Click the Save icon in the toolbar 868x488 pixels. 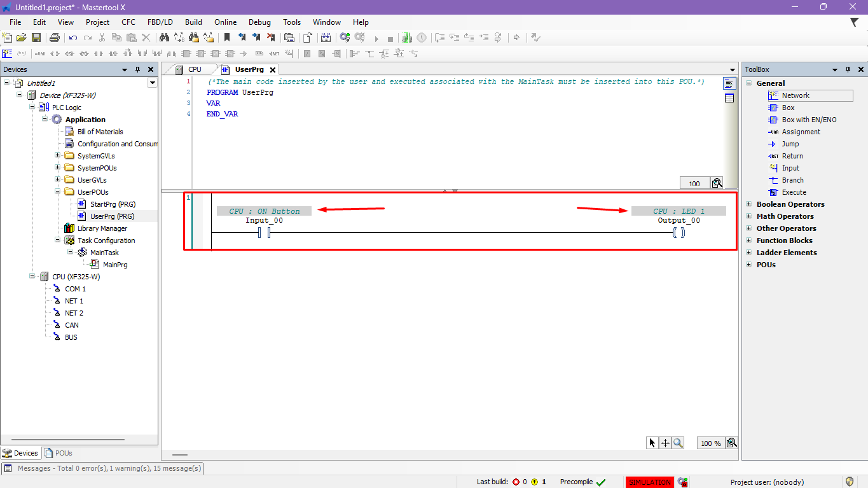pyautogui.click(x=36, y=38)
